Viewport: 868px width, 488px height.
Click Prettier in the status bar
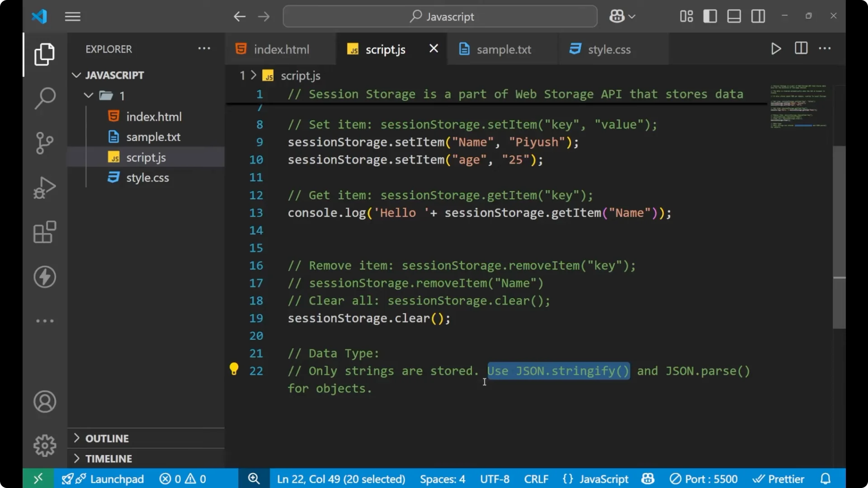779,479
